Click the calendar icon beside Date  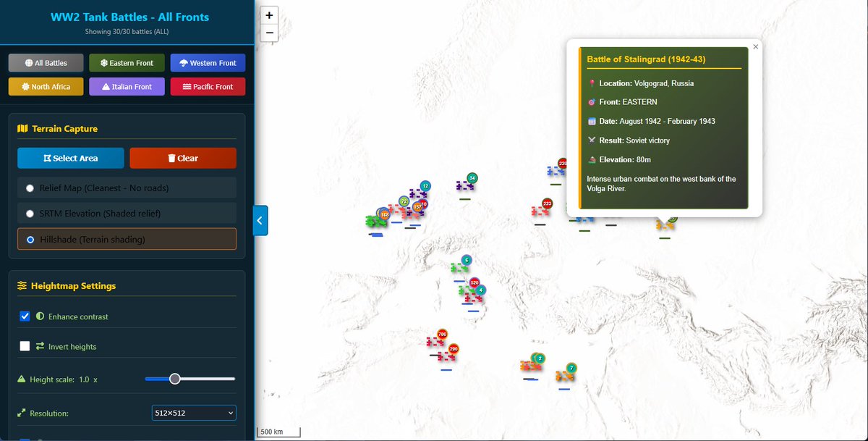592,122
